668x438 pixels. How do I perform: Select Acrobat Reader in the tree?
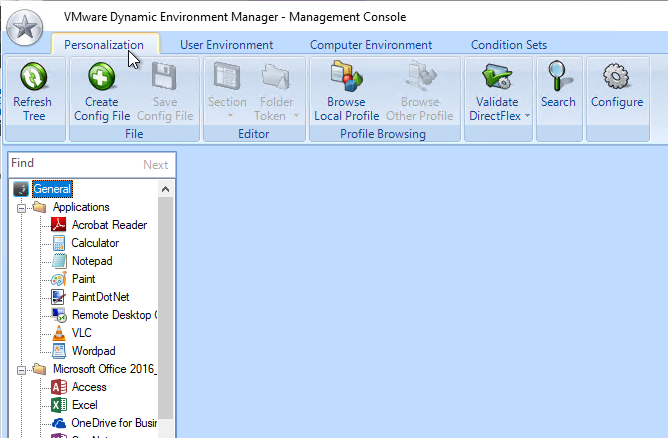point(108,225)
